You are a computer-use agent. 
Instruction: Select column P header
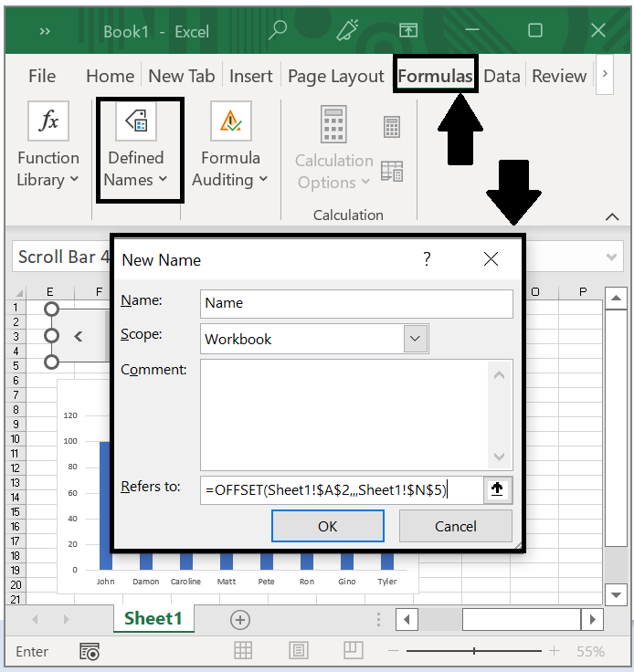coord(582,292)
